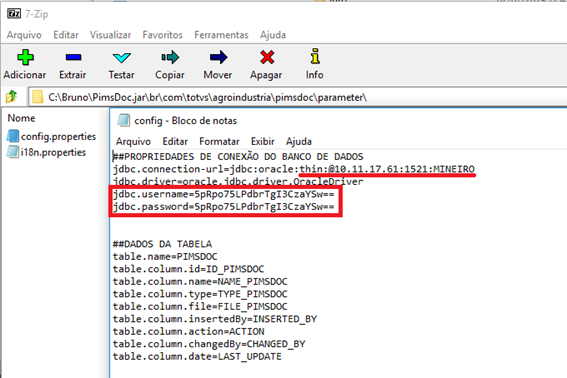The width and height of the screenshot is (567, 378).
Task: Open Notepad's Exibir menu
Action: (263, 141)
